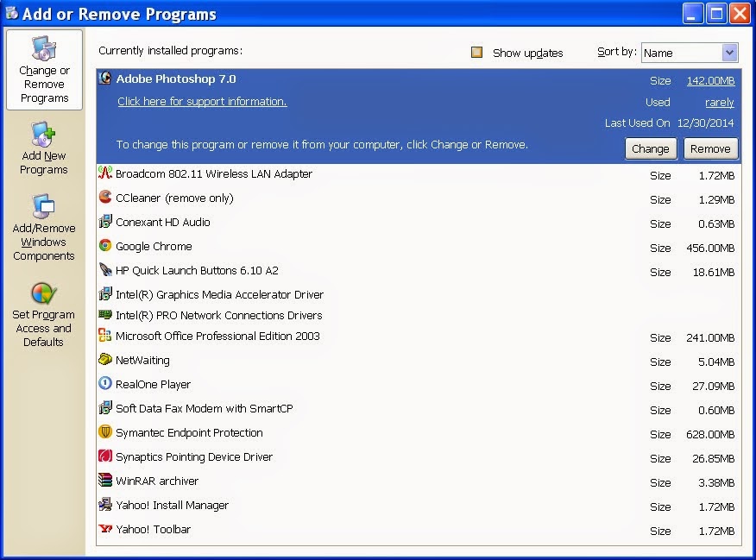Open the Add New Programs sidebar icon

click(x=43, y=134)
